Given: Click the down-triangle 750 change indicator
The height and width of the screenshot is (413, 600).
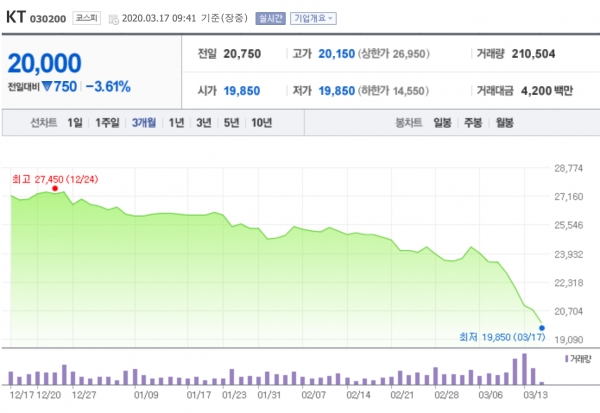Looking at the screenshot, I should [59, 87].
